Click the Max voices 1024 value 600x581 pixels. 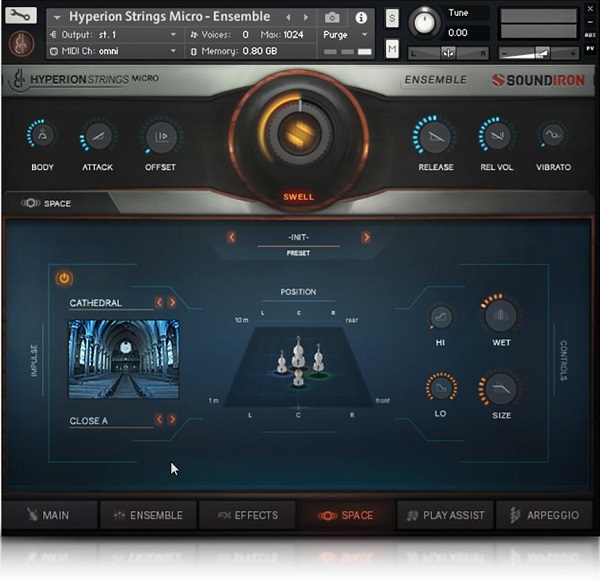point(293,35)
